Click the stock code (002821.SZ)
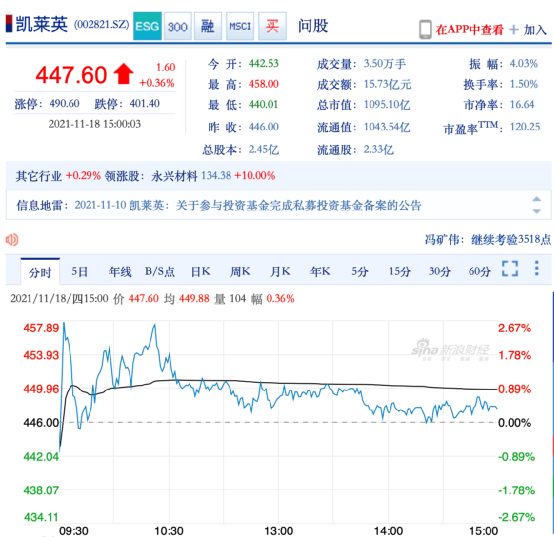Screen dimensions: 554x537 point(101,25)
